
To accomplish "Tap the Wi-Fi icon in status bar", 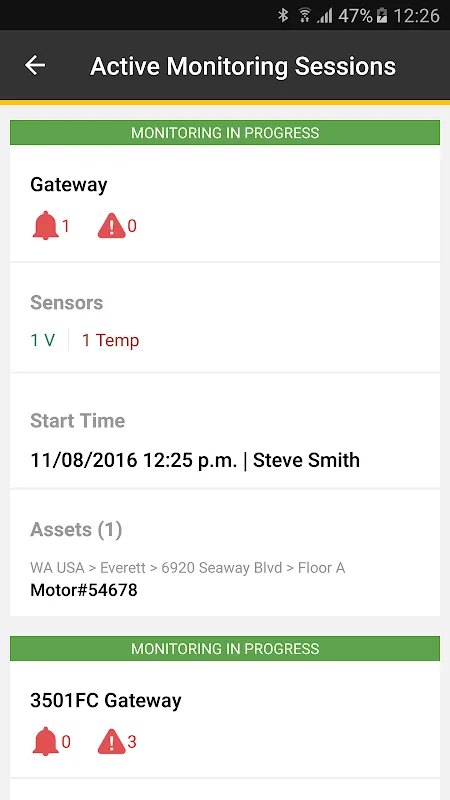I will point(305,16).
